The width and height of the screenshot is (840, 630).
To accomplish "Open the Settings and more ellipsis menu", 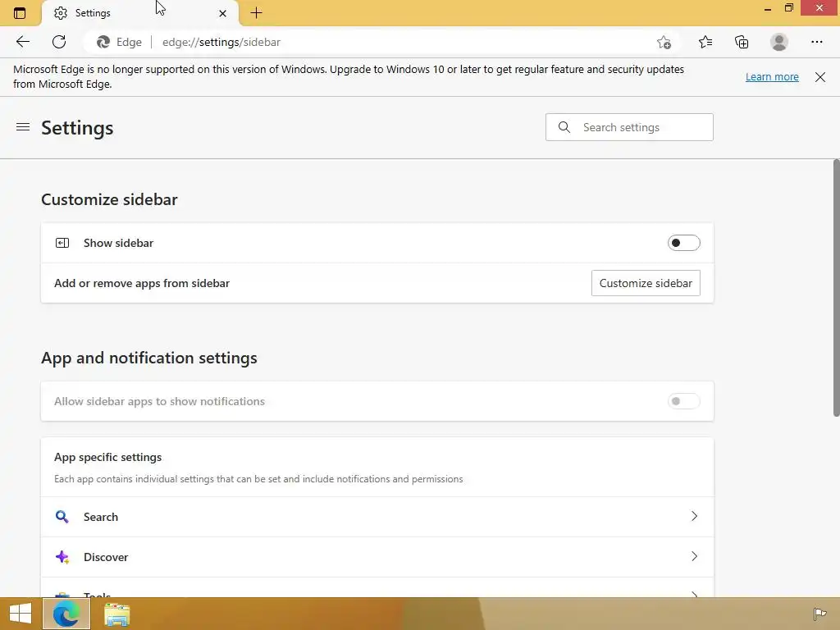I will [x=816, y=42].
